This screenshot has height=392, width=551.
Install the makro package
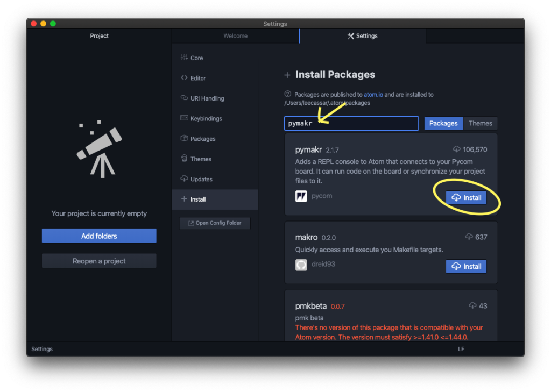coord(466,267)
